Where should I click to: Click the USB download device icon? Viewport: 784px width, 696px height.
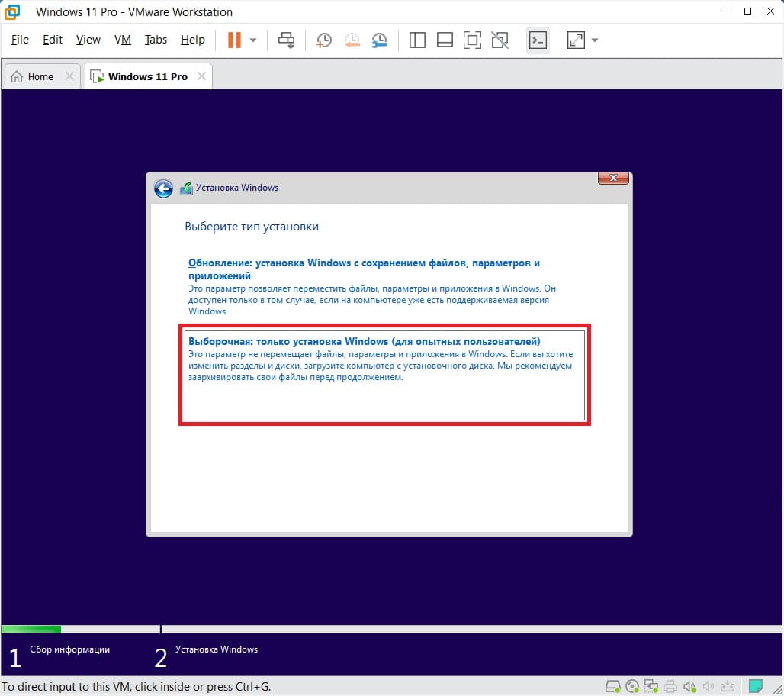pos(728,686)
